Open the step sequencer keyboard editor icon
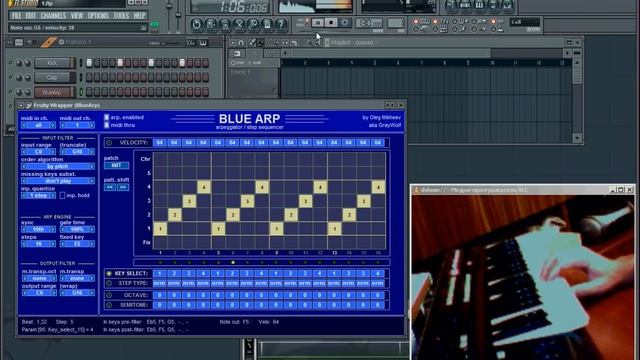The image size is (640, 360). [x=203, y=42]
